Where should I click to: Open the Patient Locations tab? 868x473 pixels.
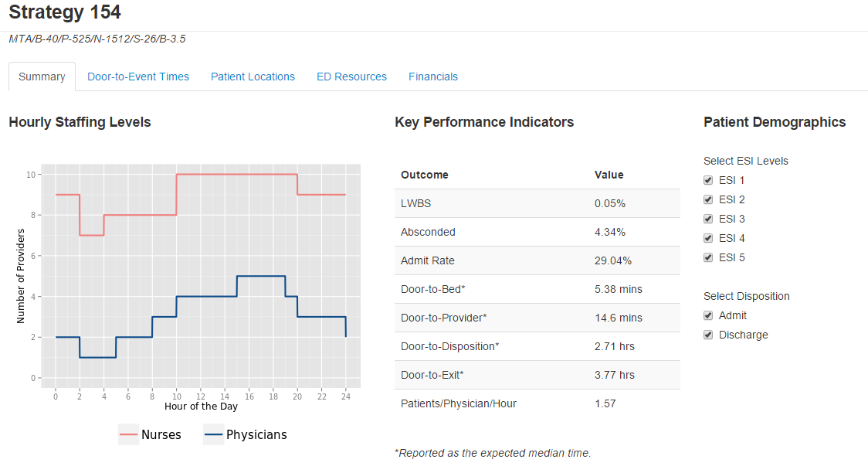coord(253,77)
